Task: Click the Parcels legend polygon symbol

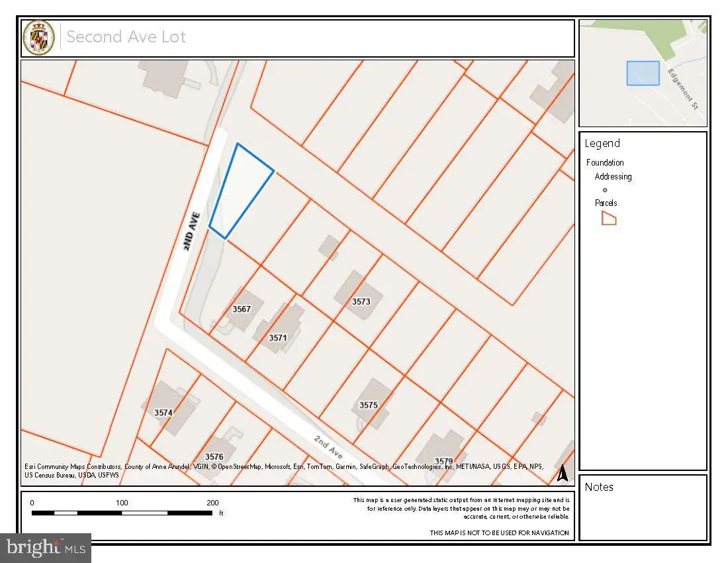Action: [x=609, y=218]
